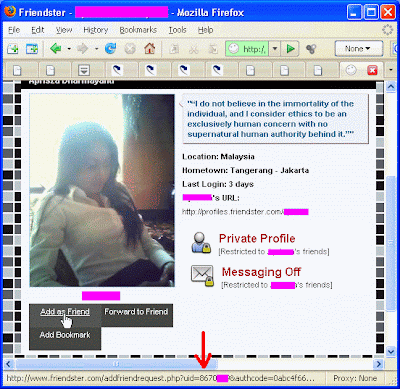
Task: Expand the address bar URL dropdown
Action: 275,49
